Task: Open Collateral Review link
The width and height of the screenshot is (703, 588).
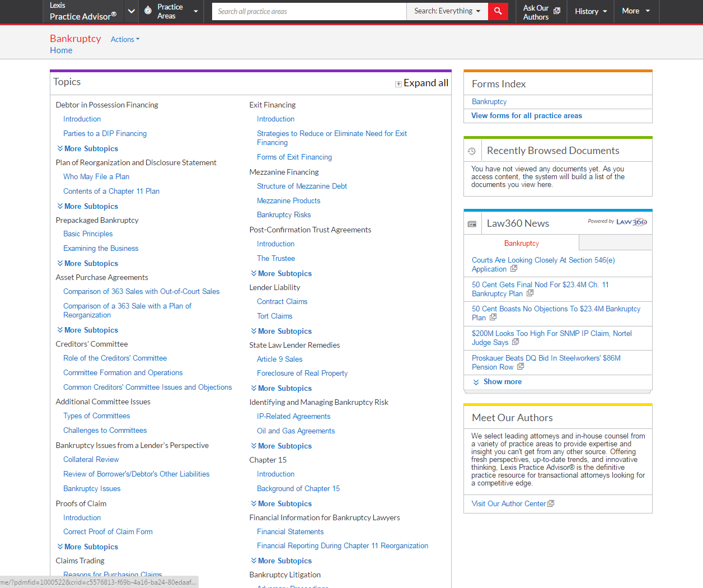Action: click(91, 459)
